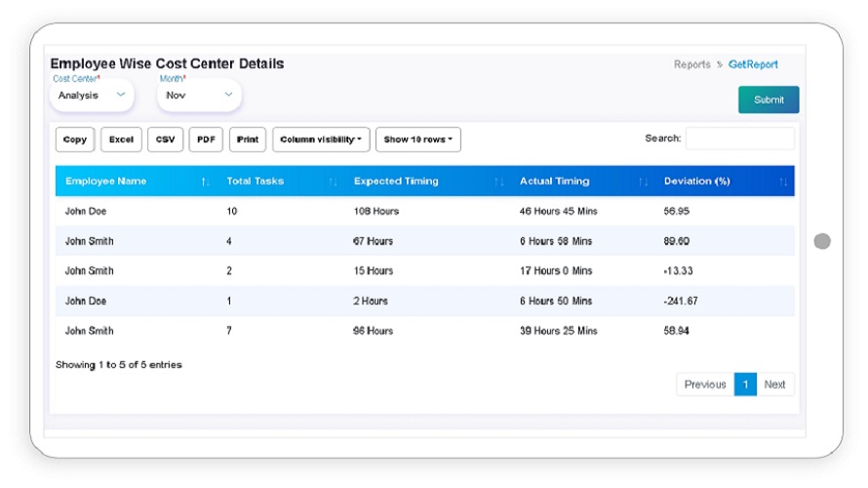Sort by Expected Timing column arrows
Viewport: 868px width, 488px height.
(498, 182)
